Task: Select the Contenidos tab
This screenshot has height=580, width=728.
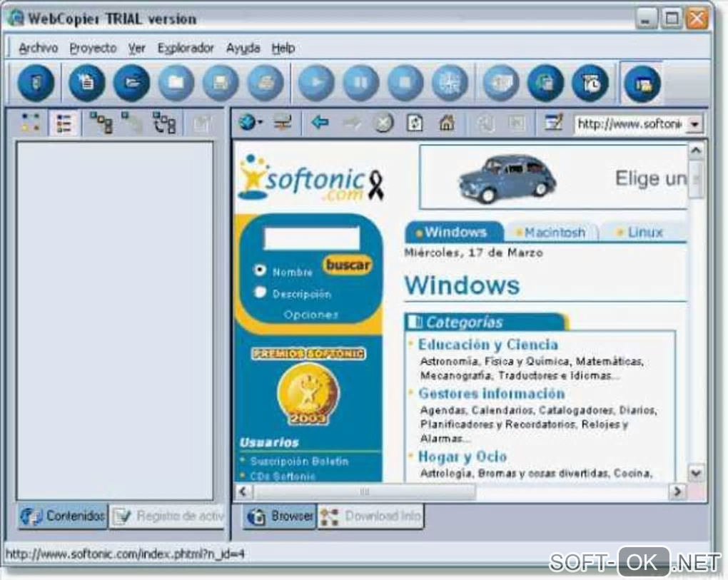Action: [x=63, y=516]
